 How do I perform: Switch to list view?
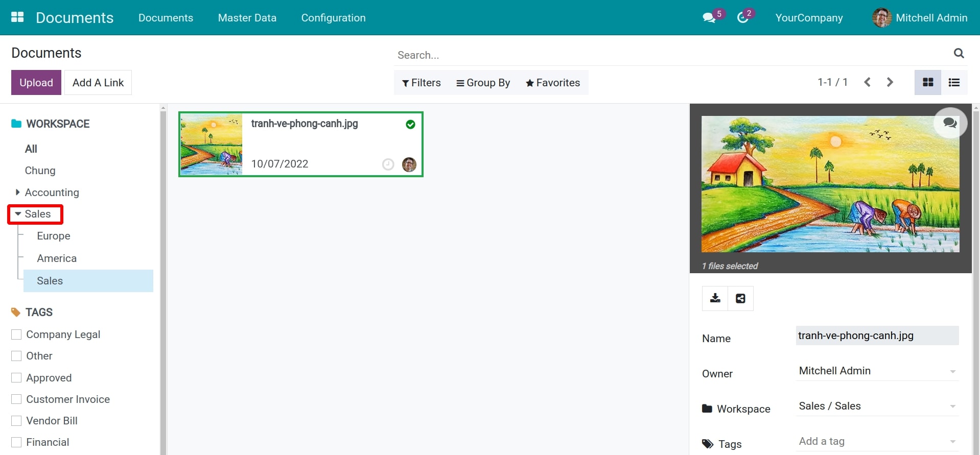tap(954, 83)
